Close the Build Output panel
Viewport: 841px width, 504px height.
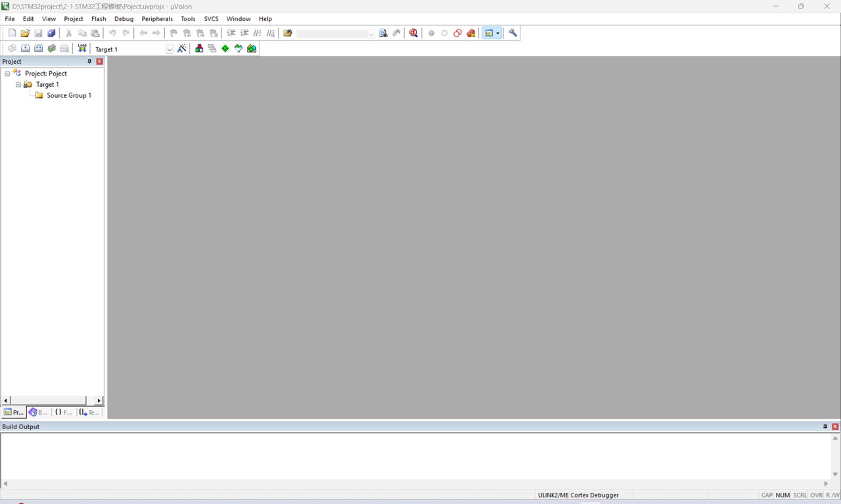pos(835,426)
